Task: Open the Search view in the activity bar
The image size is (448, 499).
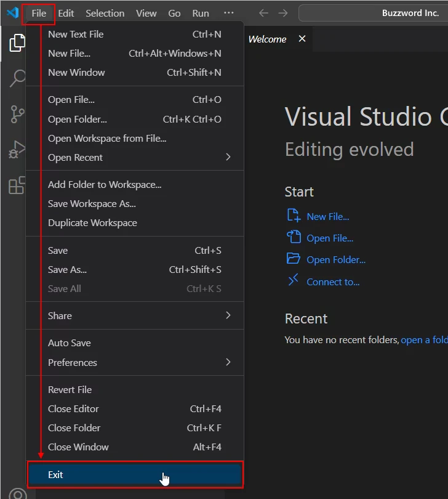Action: [x=17, y=78]
